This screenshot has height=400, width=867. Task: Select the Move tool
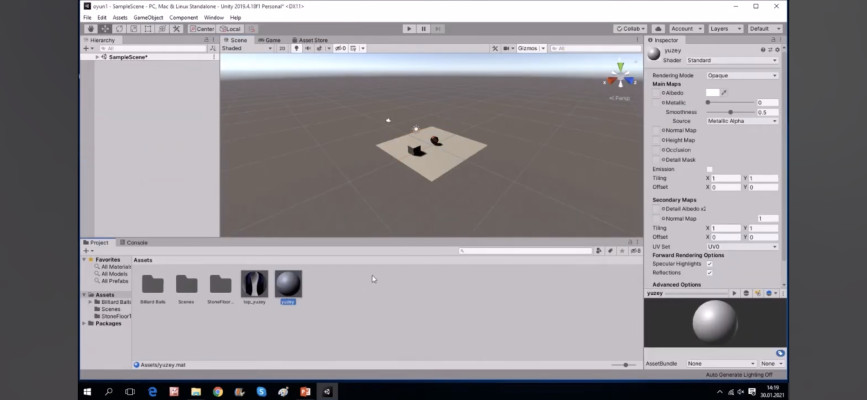(105, 29)
